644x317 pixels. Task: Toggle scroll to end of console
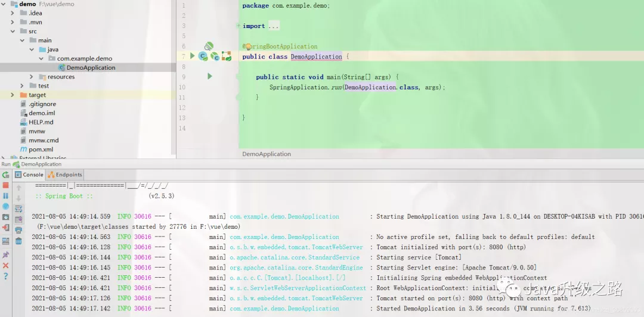pos(18,220)
